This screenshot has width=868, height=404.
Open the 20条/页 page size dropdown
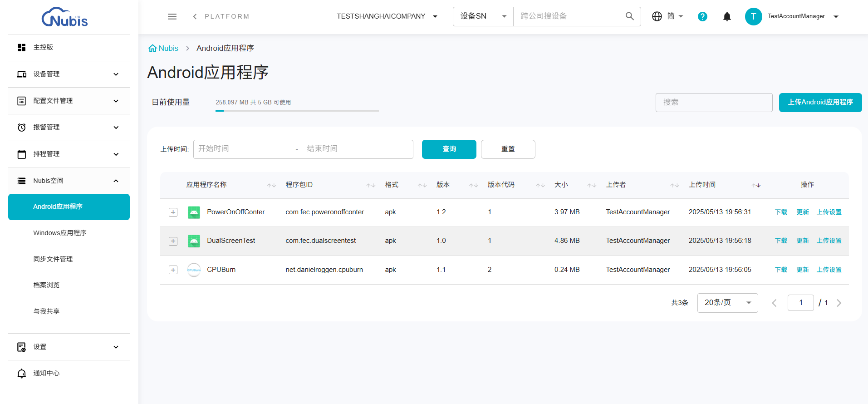pos(727,303)
